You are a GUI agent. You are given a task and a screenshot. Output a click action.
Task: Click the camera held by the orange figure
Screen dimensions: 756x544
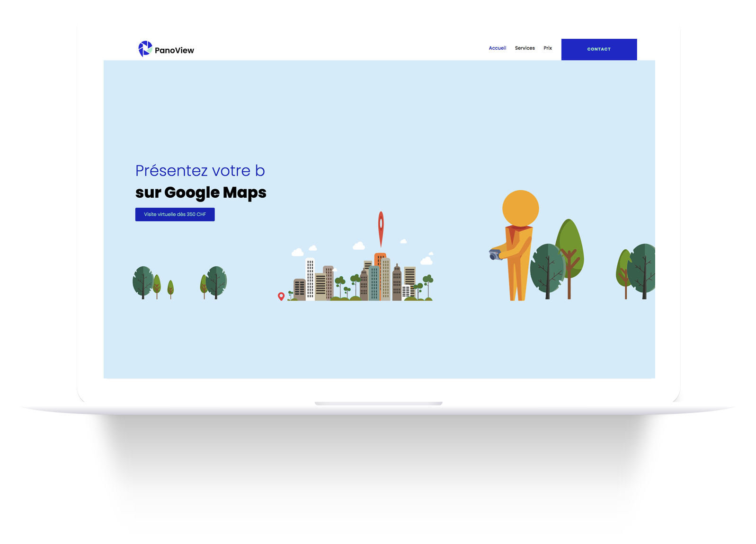pyautogui.click(x=495, y=255)
